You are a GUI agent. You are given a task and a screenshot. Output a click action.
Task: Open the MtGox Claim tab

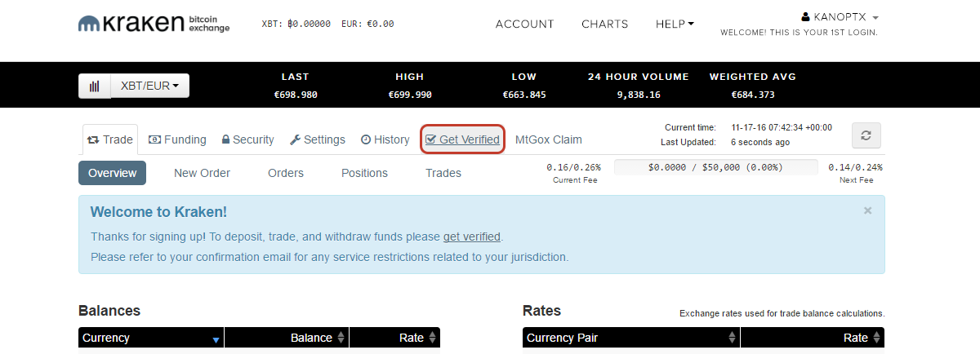click(x=549, y=139)
